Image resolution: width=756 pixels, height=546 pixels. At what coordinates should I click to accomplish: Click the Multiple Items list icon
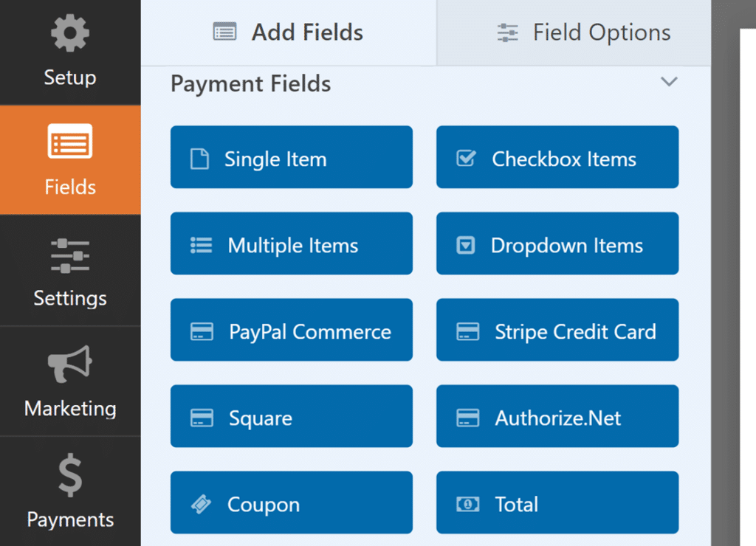tap(201, 245)
